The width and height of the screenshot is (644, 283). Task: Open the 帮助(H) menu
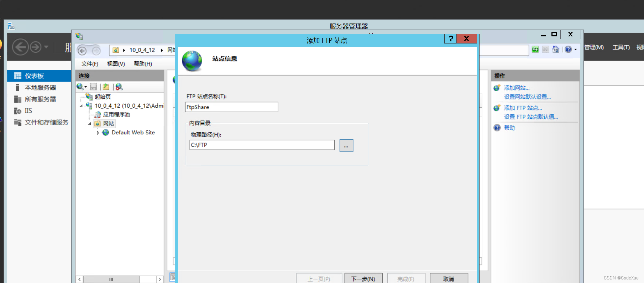coord(143,64)
